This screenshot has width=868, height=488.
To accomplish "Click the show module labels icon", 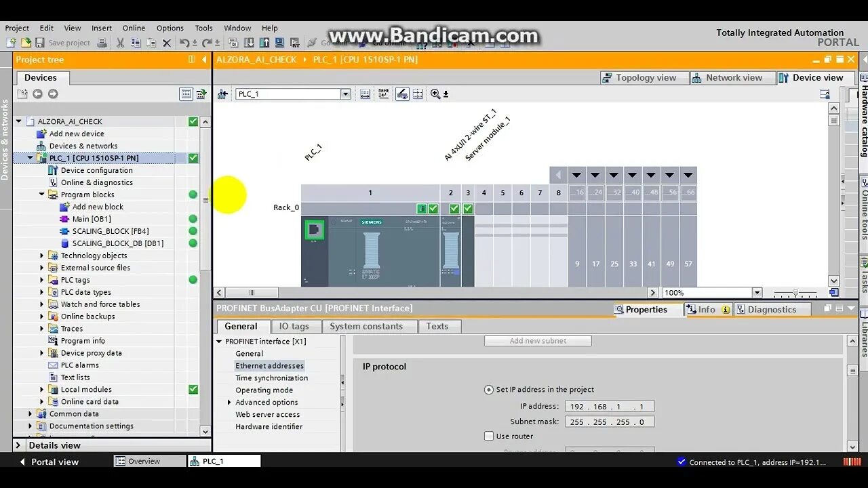I will coord(384,94).
